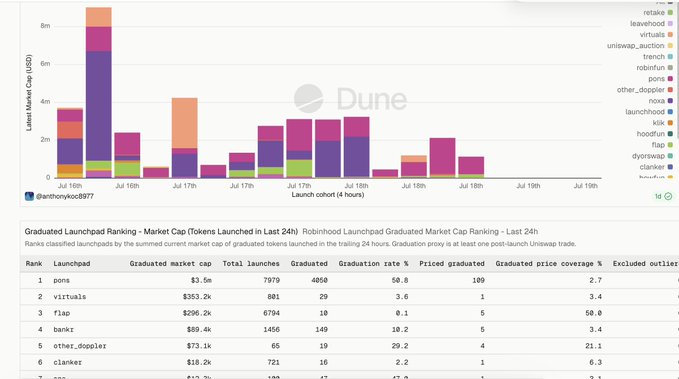
Task: Click the $89.4k market cap value
Action: [x=199, y=330]
